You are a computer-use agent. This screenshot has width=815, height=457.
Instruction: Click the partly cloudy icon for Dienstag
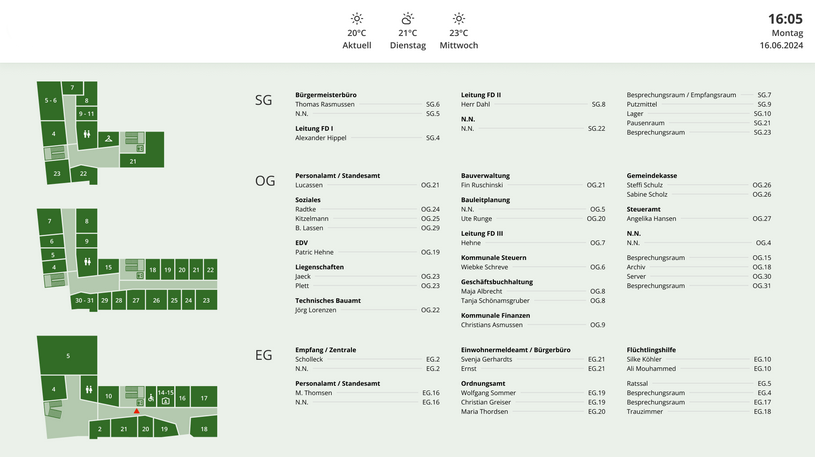407,18
